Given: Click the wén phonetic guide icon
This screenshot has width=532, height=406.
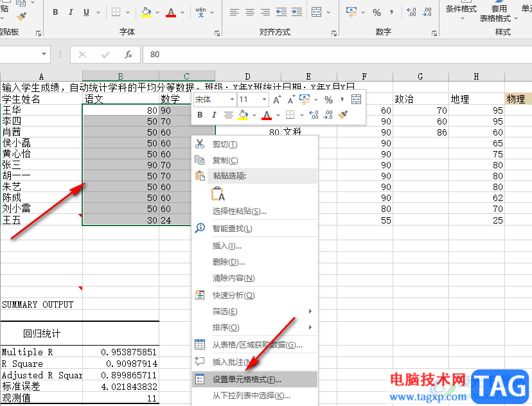Looking at the screenshot, I should (x=201, y=12).
